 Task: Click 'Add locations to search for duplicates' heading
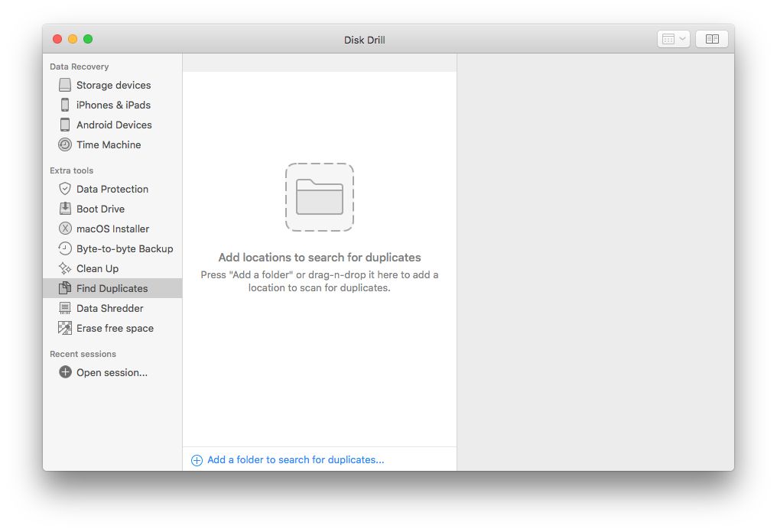click(x=320, y=257)
